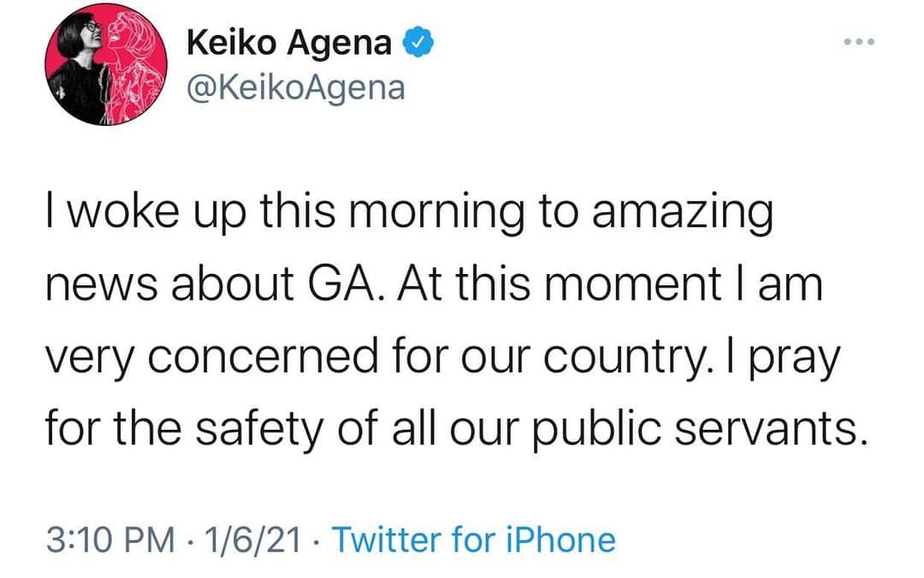Click the woman with glasses in avatar
This screenshot has width=924, height=578.
[79, 68]
